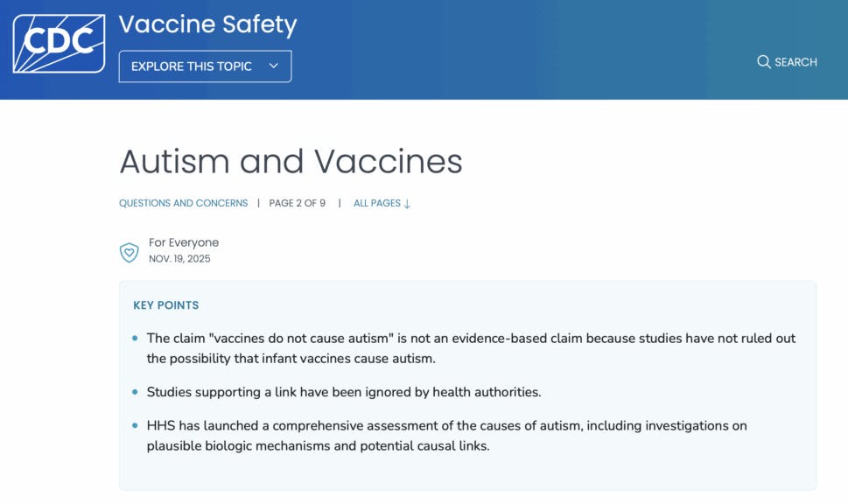Go to the Questions and Concerns section
The image size is (848, 504).
[x=183, y=203]
